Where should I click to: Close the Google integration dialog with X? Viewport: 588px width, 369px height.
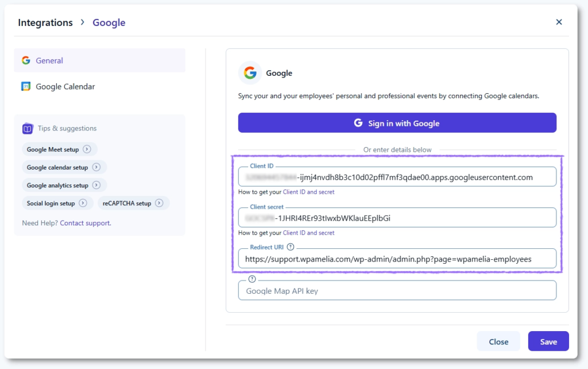click(559, 22)
